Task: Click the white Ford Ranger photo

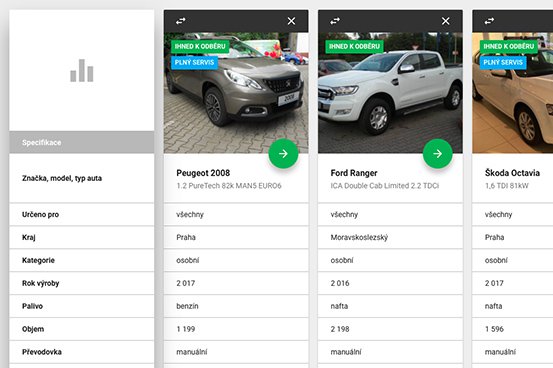Action: pos(390,93)
